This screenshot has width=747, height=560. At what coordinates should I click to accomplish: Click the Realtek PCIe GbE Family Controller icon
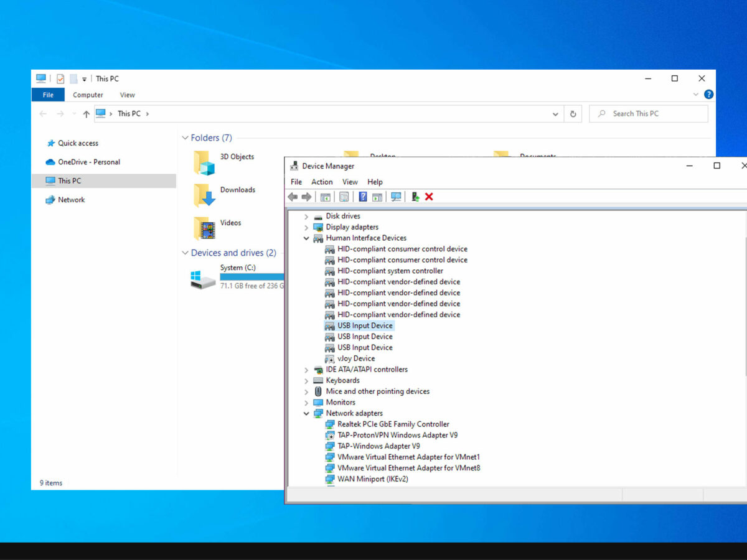[330, 424]
